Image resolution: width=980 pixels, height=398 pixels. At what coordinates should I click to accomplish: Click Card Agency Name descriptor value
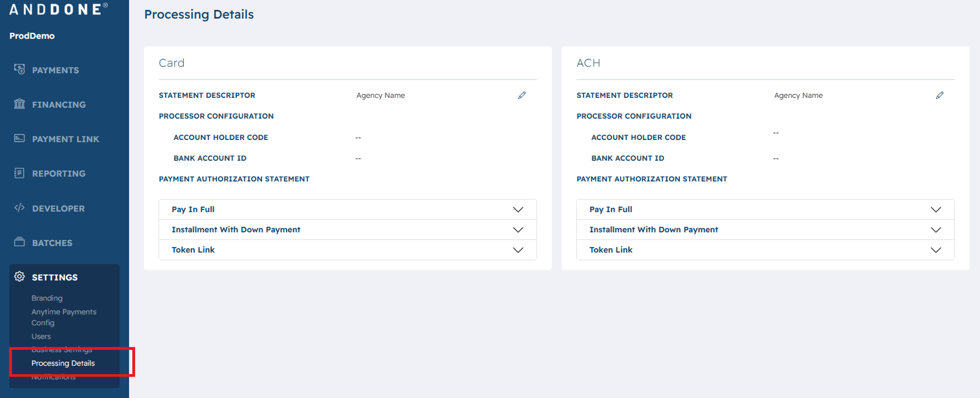click(x=380, y=95)
